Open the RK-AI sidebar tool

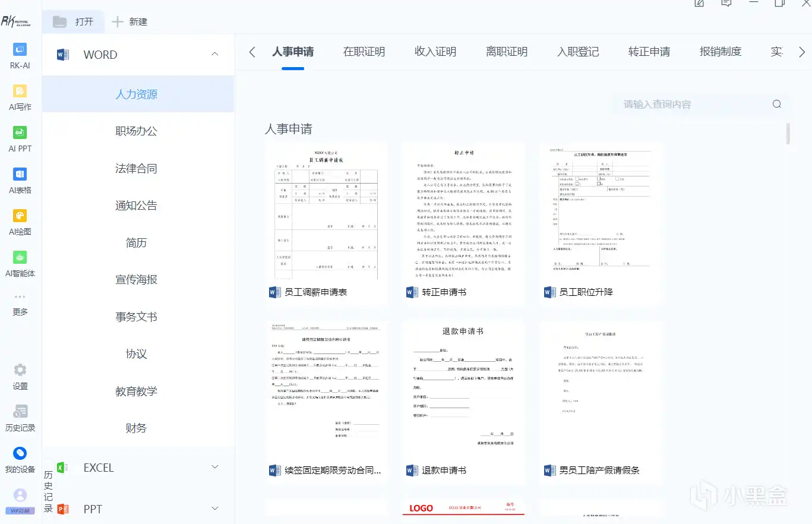coord(20,56)
